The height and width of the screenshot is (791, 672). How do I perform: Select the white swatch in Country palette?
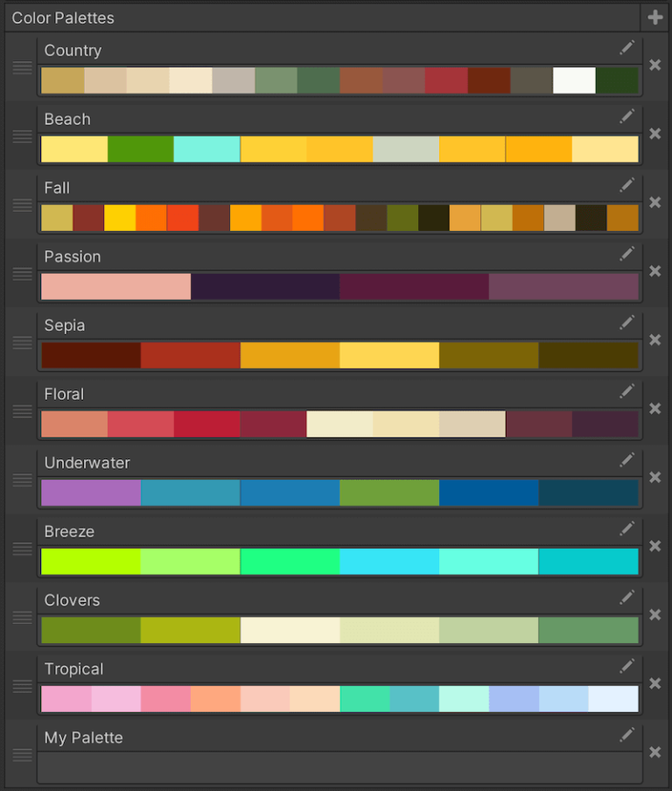574,80
